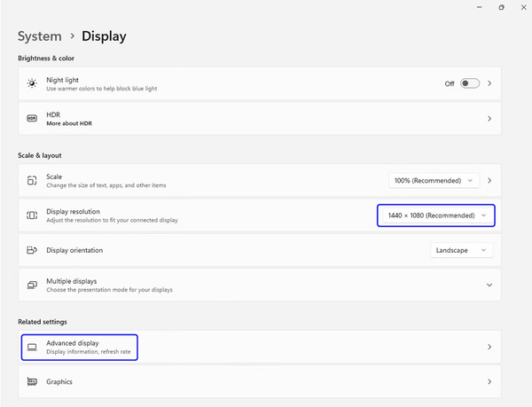Open the Landscape orientation dropdown
Screen dimensions: 532x407
click(461, 250)
